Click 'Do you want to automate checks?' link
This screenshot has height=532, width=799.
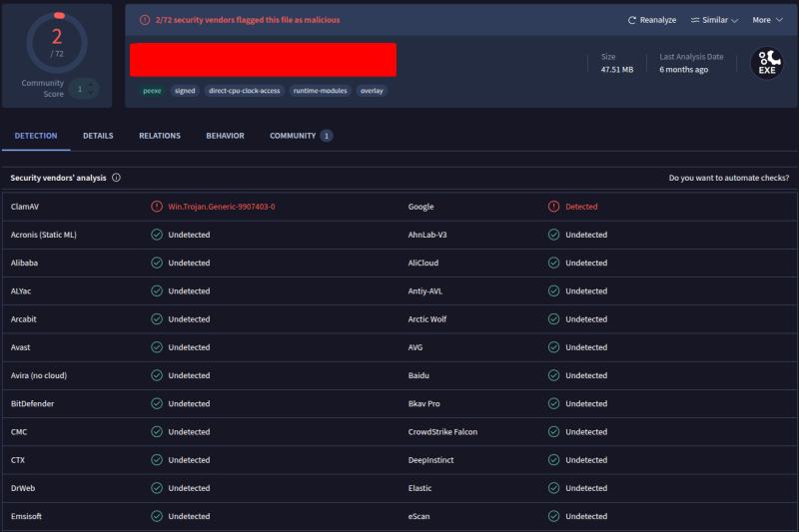click(729, 178)
